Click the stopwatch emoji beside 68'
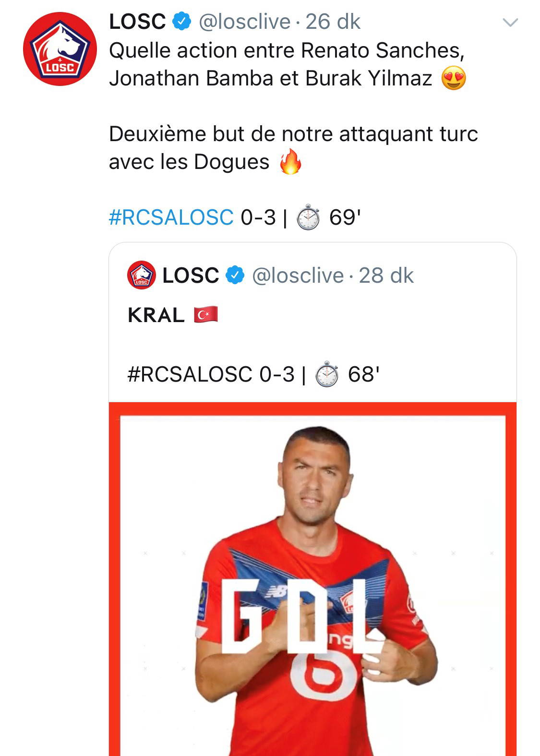 [x=327, y=375]
